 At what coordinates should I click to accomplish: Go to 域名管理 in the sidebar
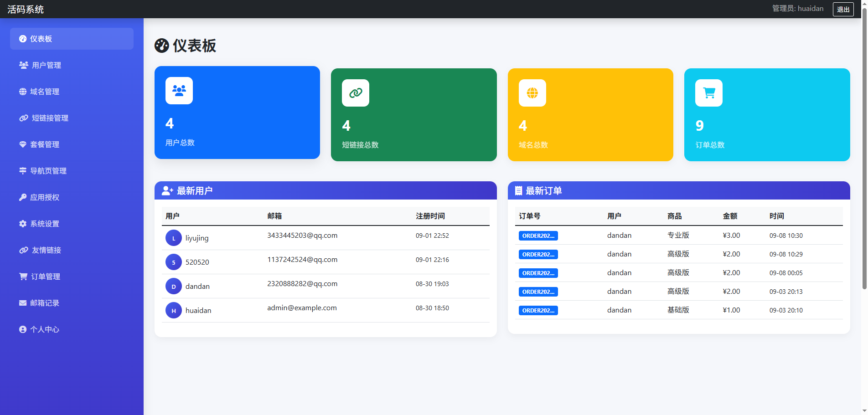44,92
